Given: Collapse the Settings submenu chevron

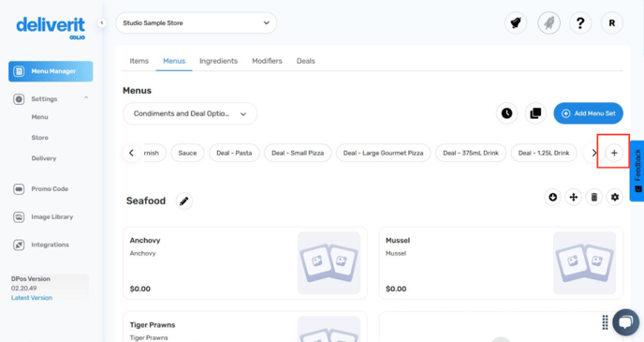Looking at the screenshot, I should [x=86, y=97].
